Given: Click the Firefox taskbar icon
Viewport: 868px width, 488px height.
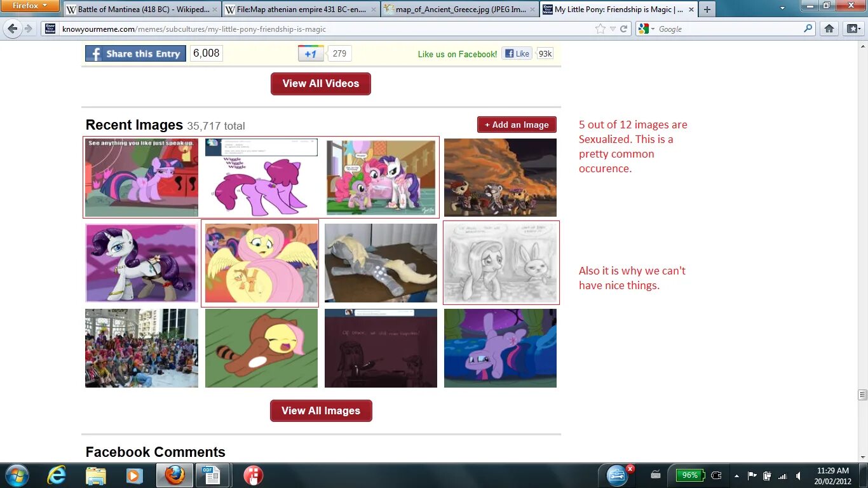Looking at the screenshot, I should [x=174, y=475].
